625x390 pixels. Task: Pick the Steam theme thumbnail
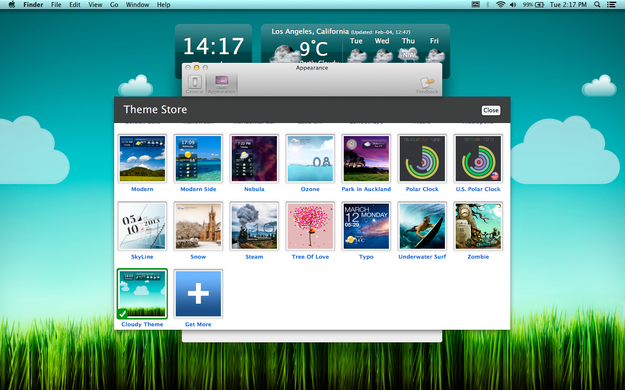tap(254, 226)
